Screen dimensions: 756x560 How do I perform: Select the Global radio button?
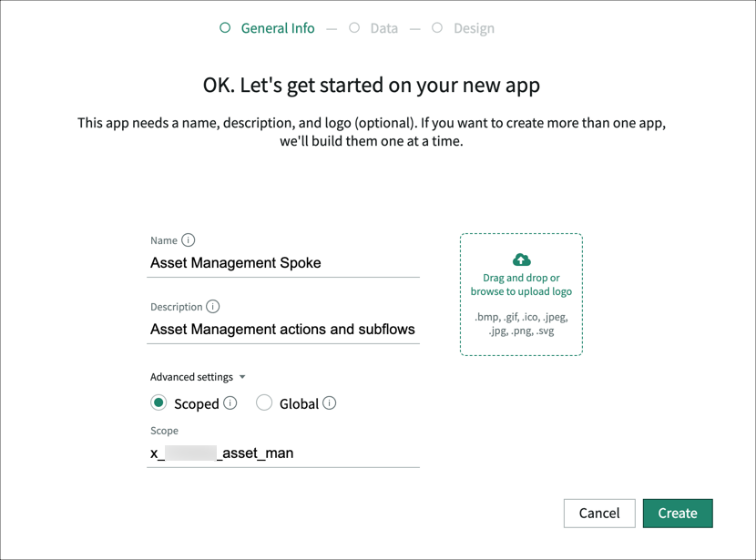264,402
